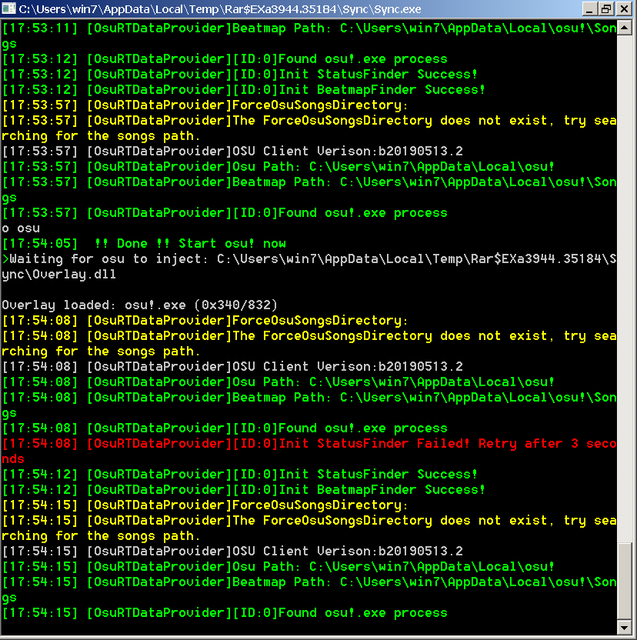Close the Sync.exe console window
The width and height of the screenshot is (637, 640).
point(624,9)
